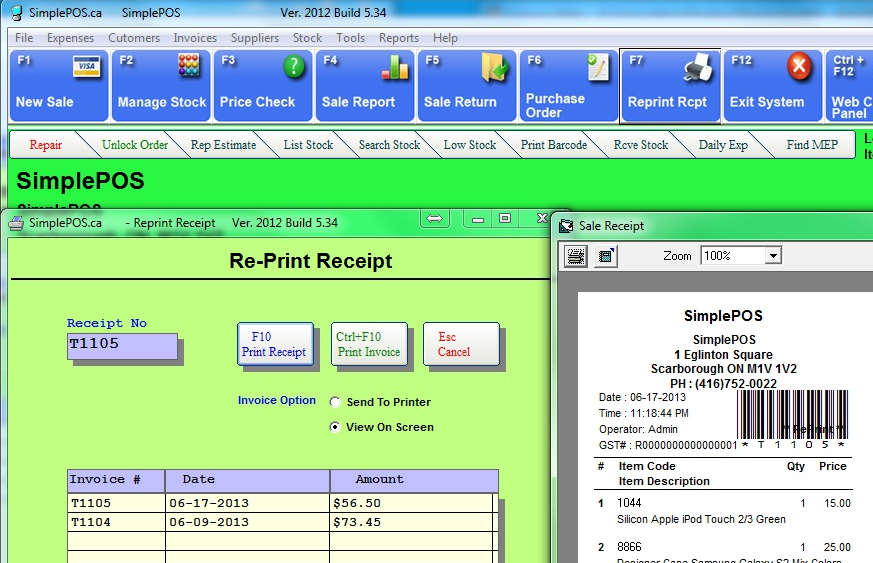Switch to Print Barcode tab

click(x=553, y=145)
